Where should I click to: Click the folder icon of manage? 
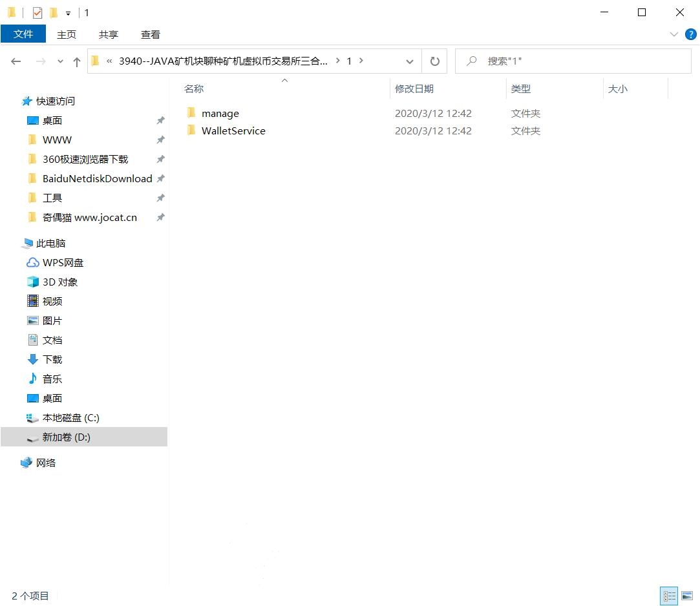point(191,112)
